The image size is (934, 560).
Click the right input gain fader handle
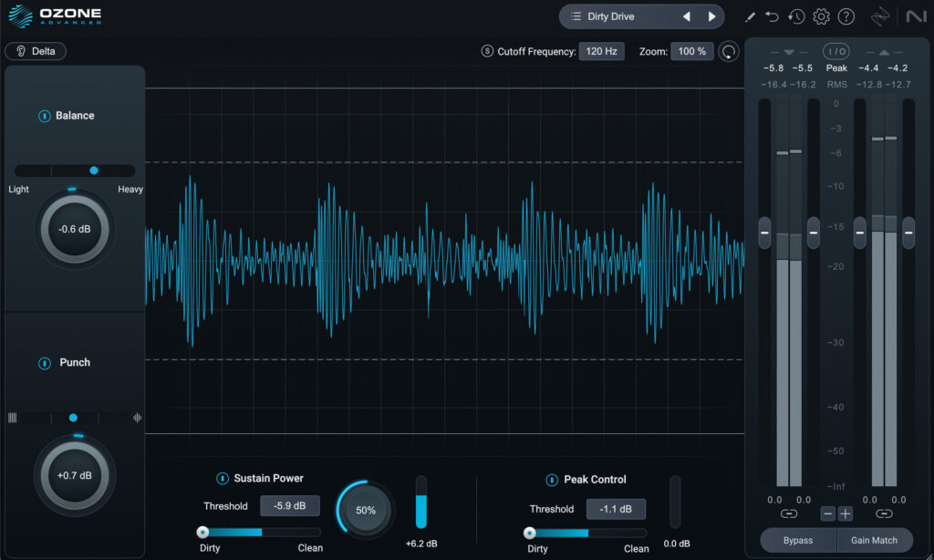coord(813,233)
